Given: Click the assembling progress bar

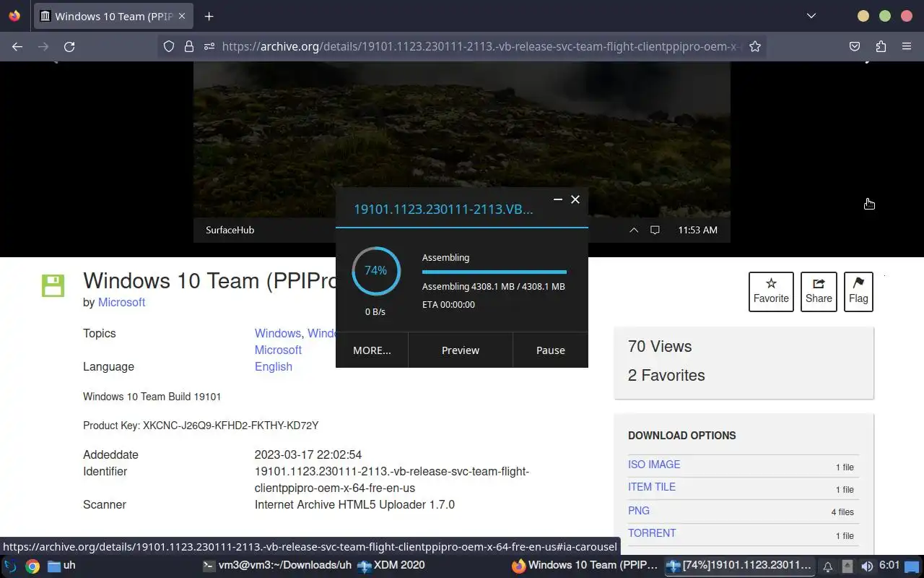Looking at the screenshot, I should tap(494, 272).
